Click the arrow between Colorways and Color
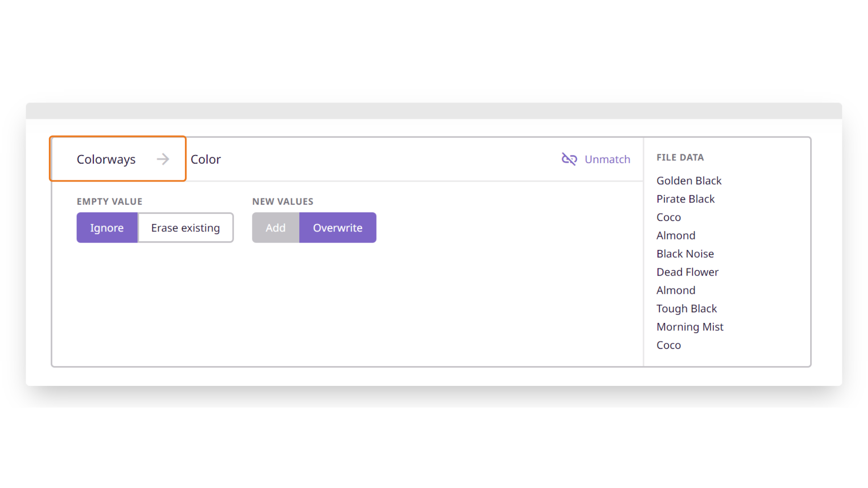This screenshot has width=868, height=488. coord(163,159)
